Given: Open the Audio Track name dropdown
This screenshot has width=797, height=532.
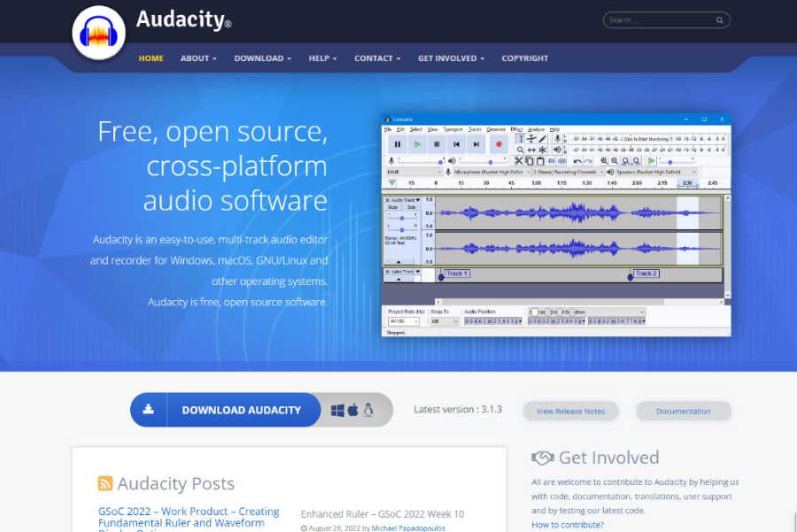Looking at the screenshot, I should point(406,200).
